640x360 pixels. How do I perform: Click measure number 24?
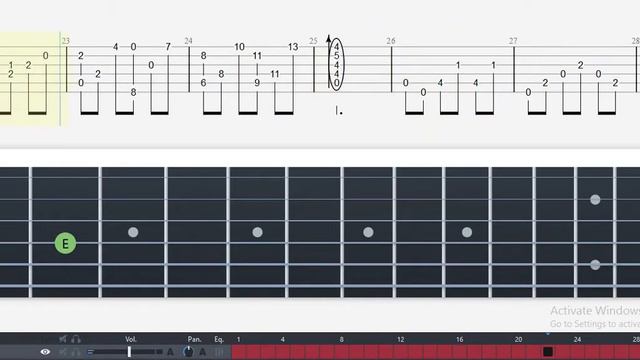tap(188, 41)
